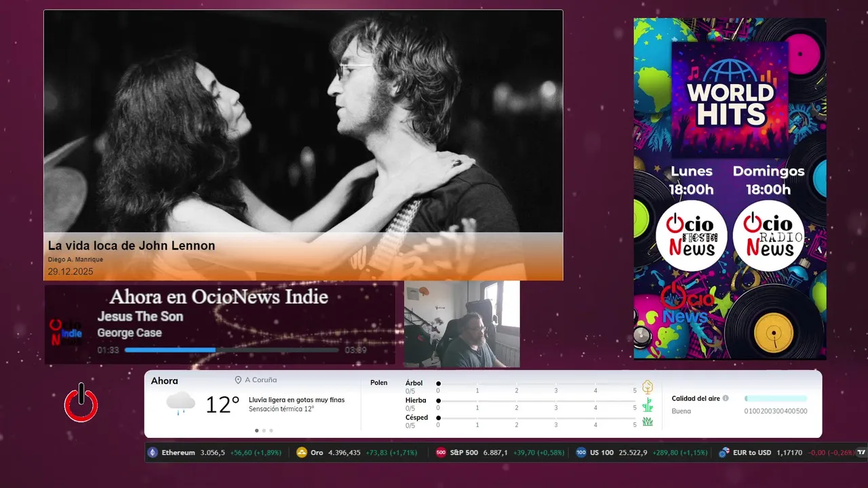Click author name Diego A. Manrique
Image resolution: width=868 pixels, height=488 pixels.
75,260
